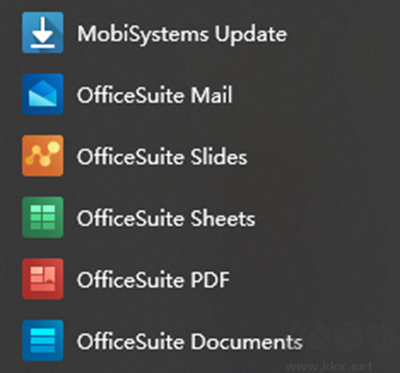The height and width of the screenshot is (373, 400).
Task: Open the OfficeSuite Mail envelope icon
Action: tap(43, 94)
